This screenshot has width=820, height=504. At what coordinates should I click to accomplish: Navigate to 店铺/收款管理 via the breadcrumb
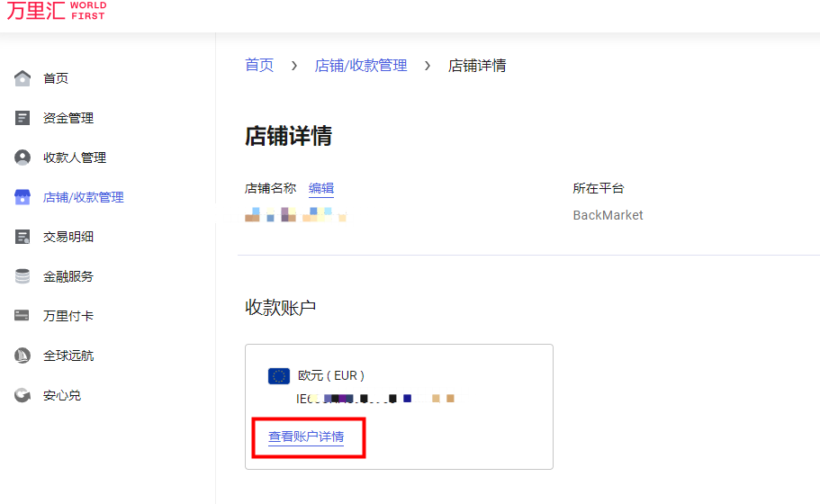361,66
